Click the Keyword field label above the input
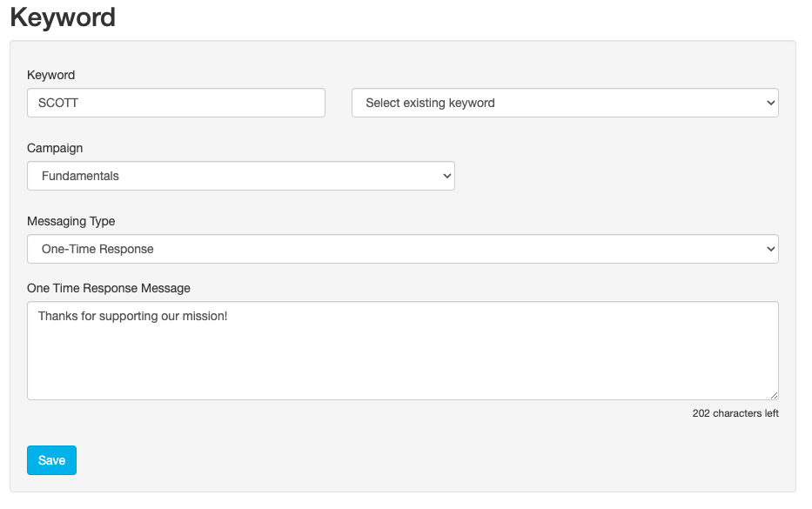The image size is (812, 509). click(51, 75)
